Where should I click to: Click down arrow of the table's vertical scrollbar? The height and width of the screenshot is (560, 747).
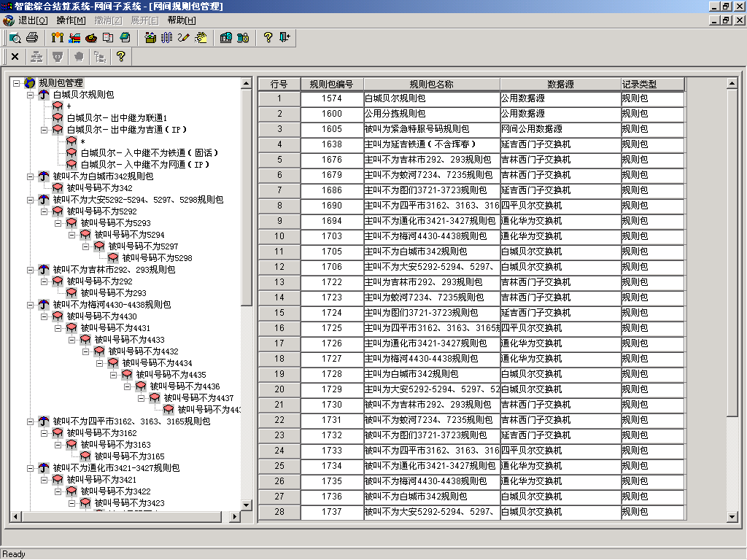pos(733,517)
